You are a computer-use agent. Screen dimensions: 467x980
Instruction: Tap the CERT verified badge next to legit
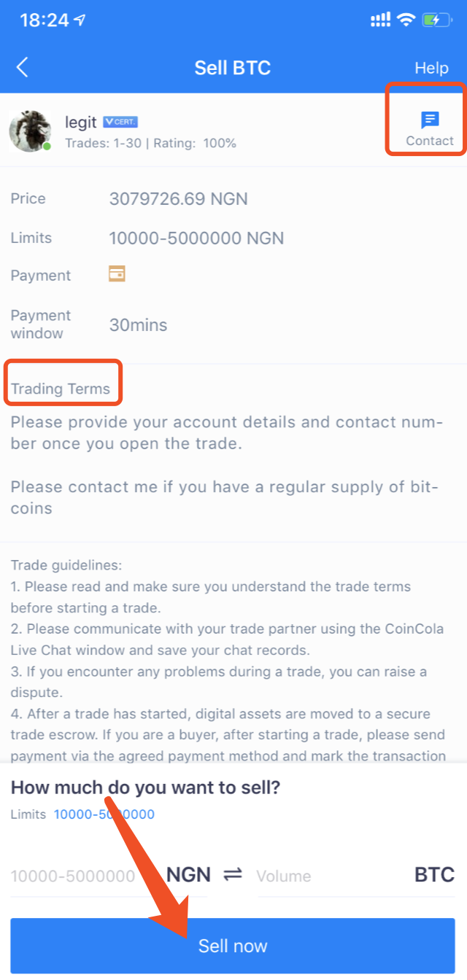pyautogui.click(x=120, y=122)
